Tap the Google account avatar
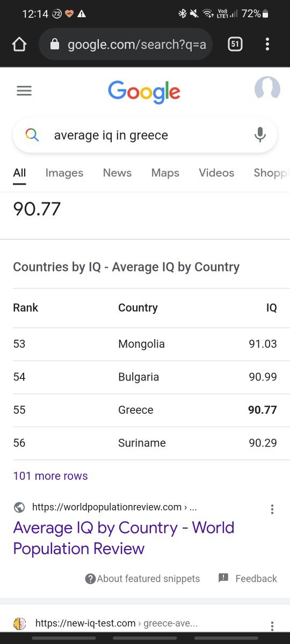 click(x=267, y=89)
